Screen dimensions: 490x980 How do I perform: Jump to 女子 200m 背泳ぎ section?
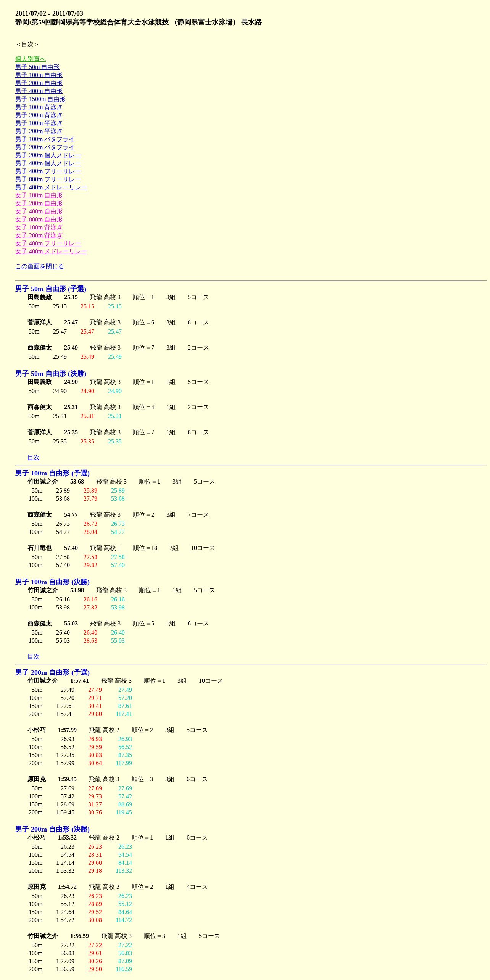(x=39, y=235)
